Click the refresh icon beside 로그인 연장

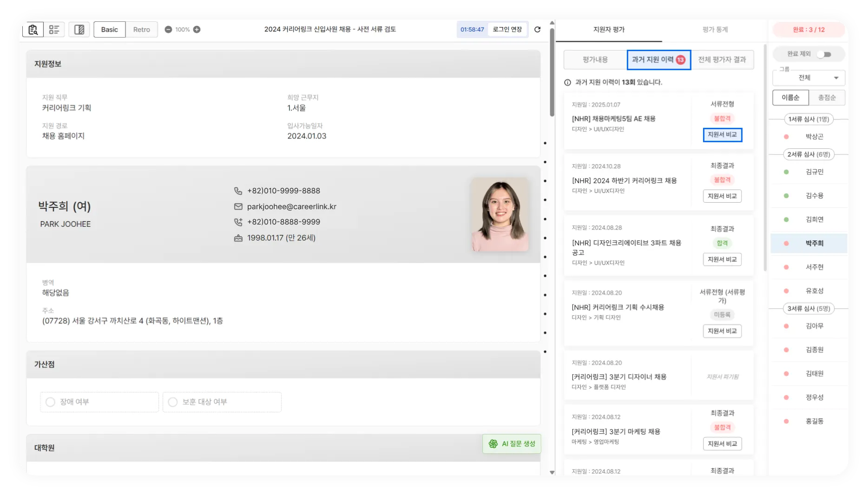point(538,29)
